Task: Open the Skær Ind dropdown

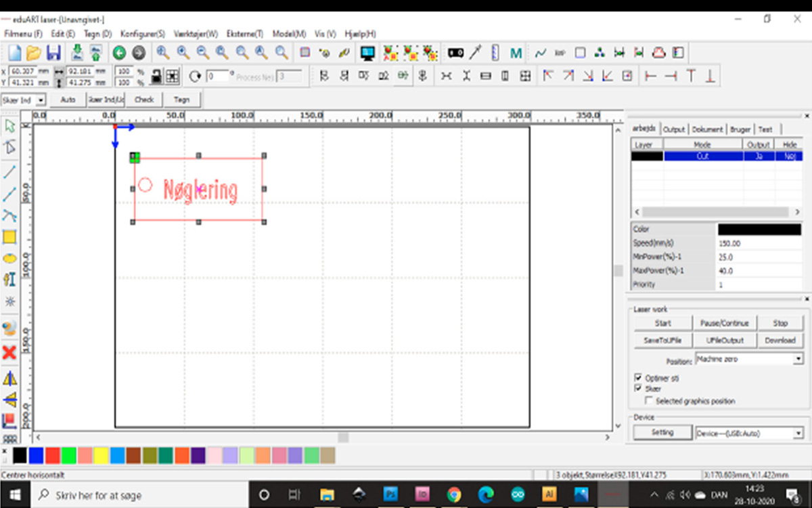Action: 23,100
